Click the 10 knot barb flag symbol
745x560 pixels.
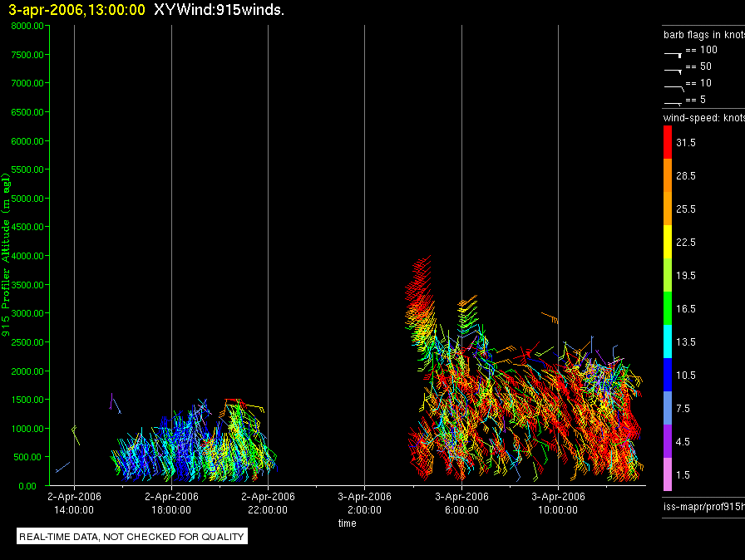pyautogui.click(x=674, y=88)
